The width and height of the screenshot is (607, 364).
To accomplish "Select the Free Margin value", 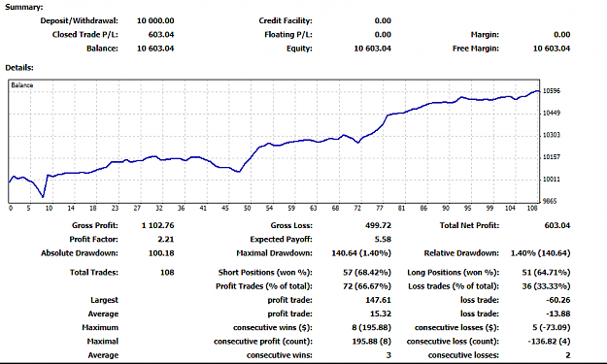I will (x=552, y=49).
